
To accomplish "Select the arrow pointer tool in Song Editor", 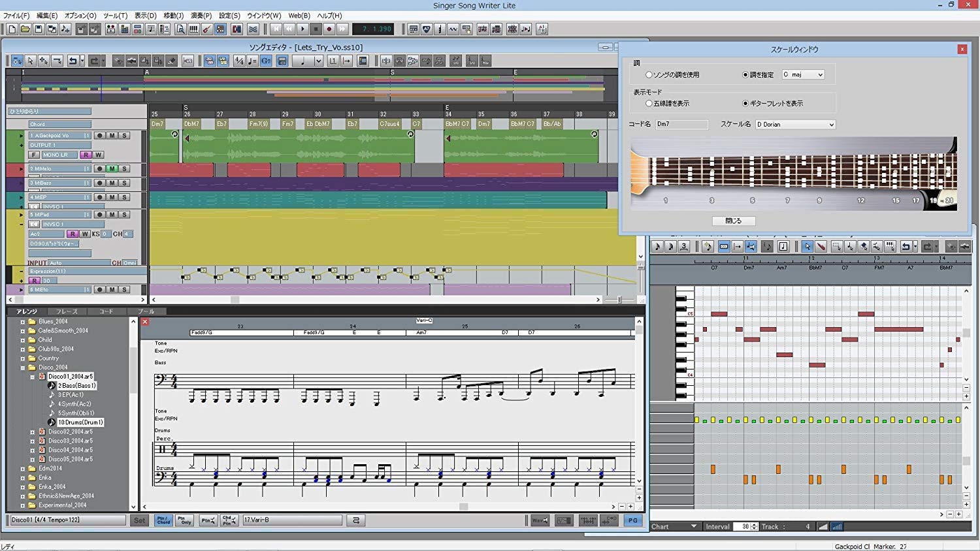I will [x=30, y=61].
